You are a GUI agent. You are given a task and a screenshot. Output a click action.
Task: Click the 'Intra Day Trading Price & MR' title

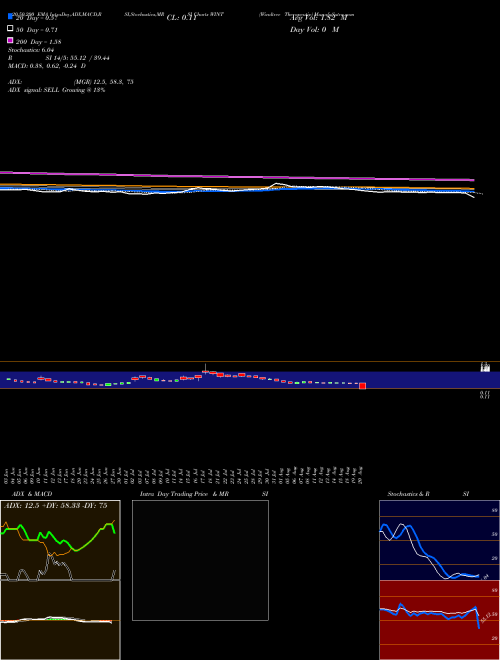tap(184, 494)
